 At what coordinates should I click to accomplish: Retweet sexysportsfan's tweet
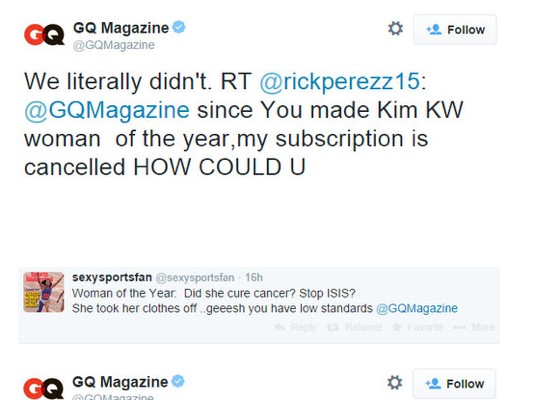[355, 327]
